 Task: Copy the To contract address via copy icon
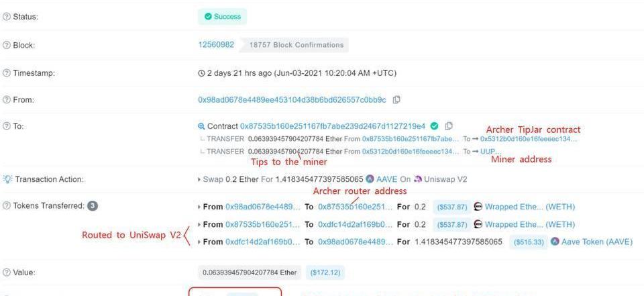[449, 126]
